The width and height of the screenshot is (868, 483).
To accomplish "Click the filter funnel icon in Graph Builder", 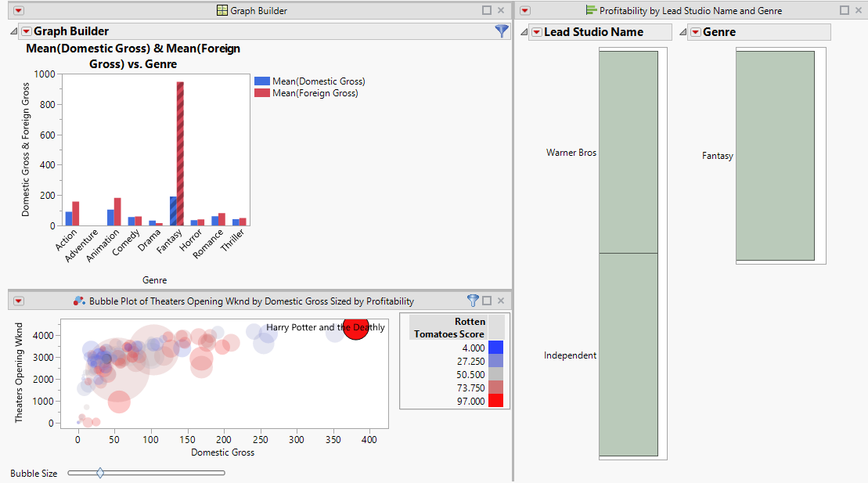I will pos(502,31).
